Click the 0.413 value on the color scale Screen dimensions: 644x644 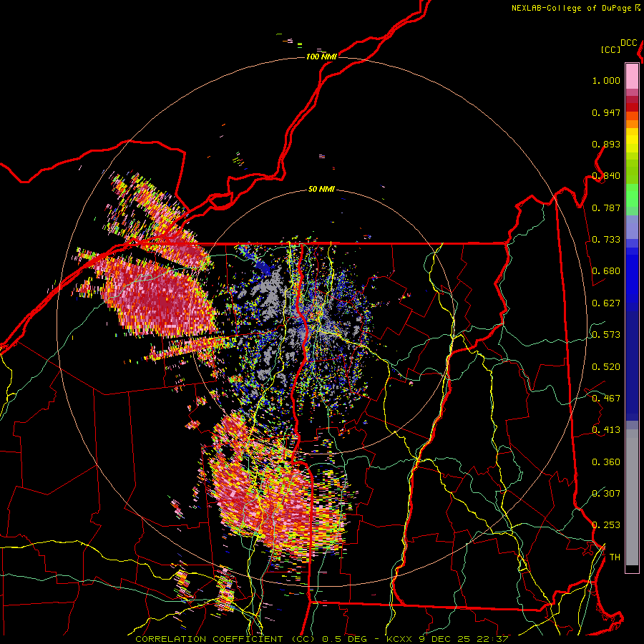point(606,430)
